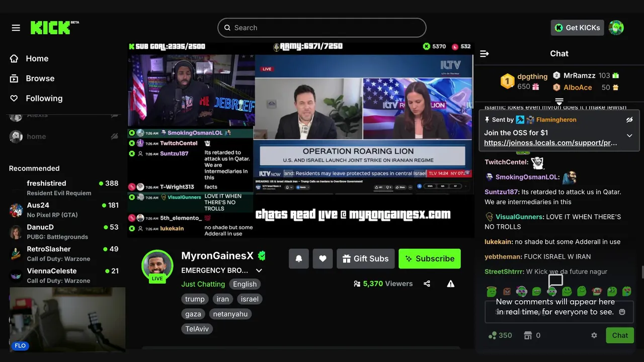Click the channel points icon showing 350
The width and height of the screenshot is (644, 362).
[x=493, y=335]
